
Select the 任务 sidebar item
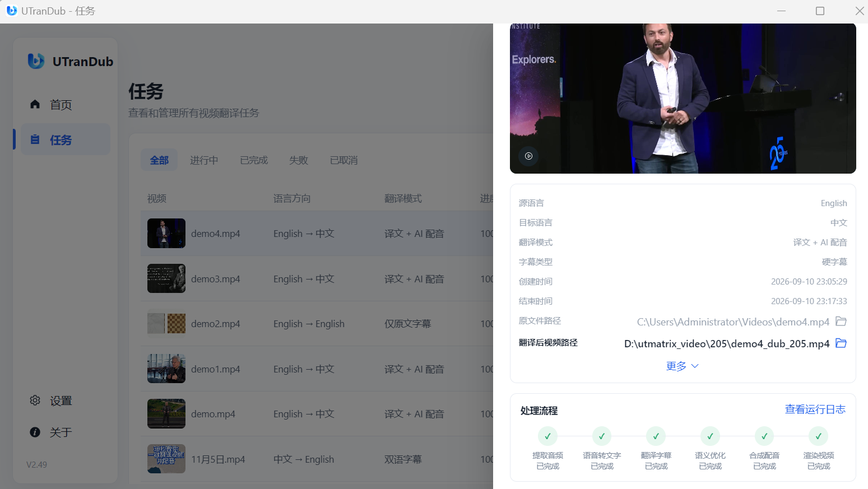pyautogui.click(x=66, y=139)
